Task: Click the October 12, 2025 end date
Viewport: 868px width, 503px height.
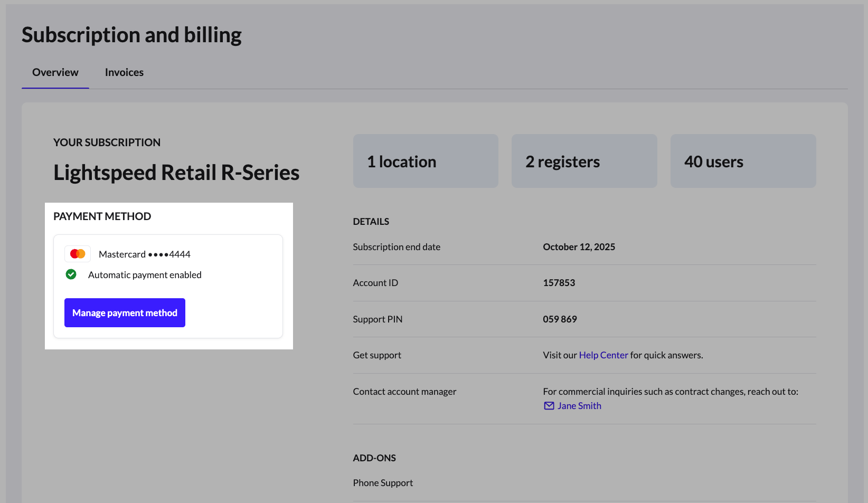Action: coord(579,247)
